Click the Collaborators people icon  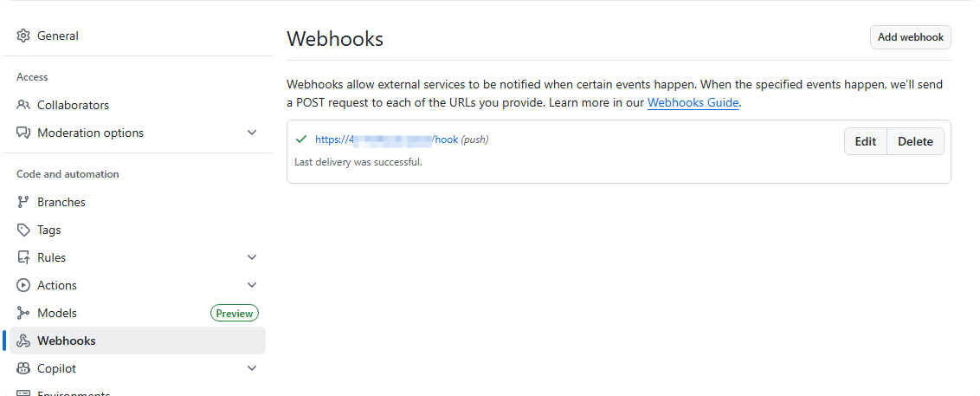tap(23, 105)
